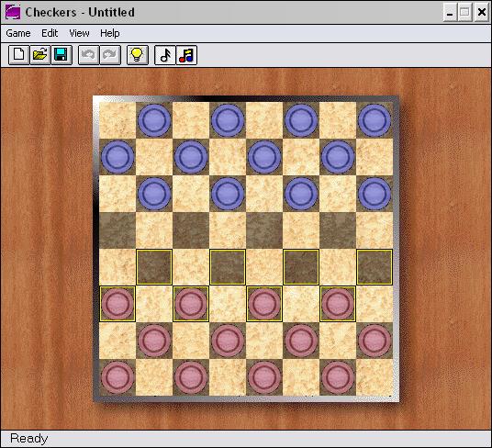Select the rightmost highlighted pink checker
492x448 pixels.
click(x=338, y=304)
